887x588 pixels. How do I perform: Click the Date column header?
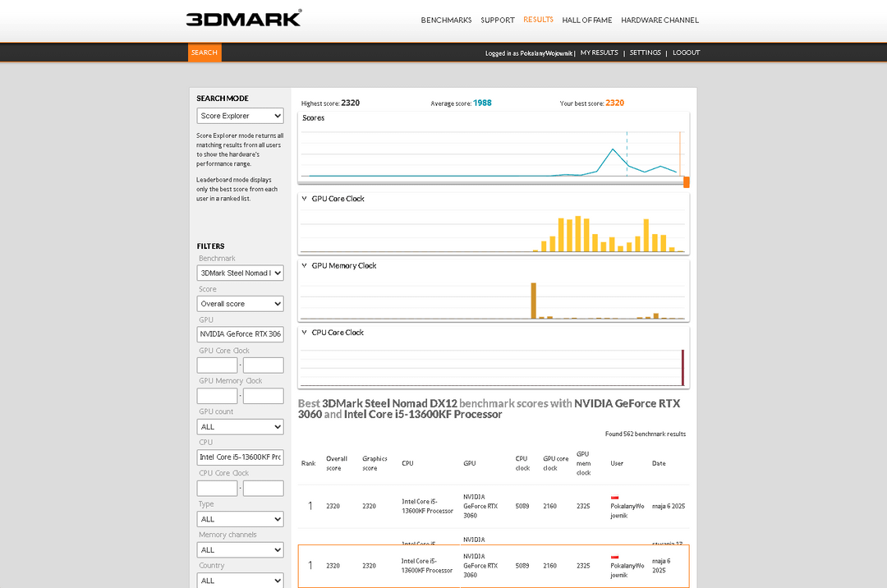659,464
